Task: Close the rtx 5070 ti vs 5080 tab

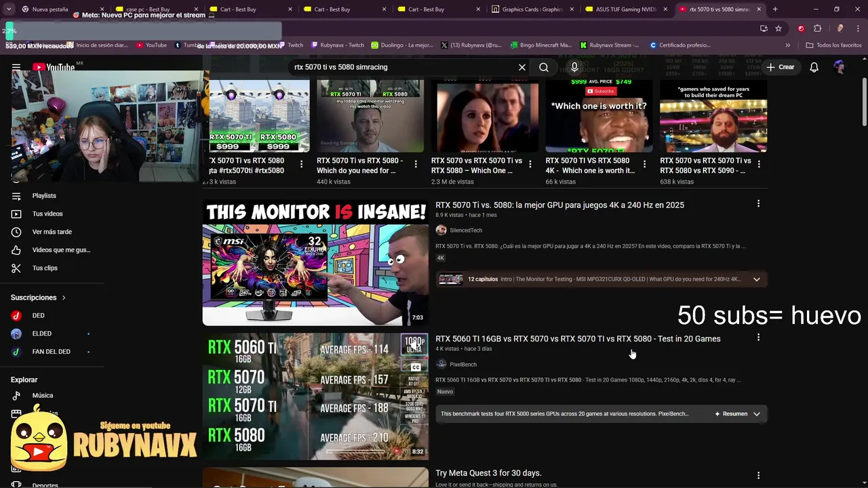Action: tap(759, 9)
